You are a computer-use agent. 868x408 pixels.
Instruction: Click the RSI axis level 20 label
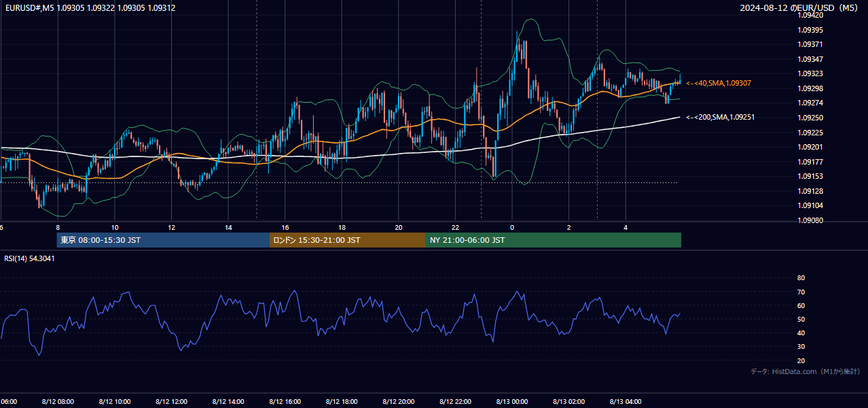(801, 360)
